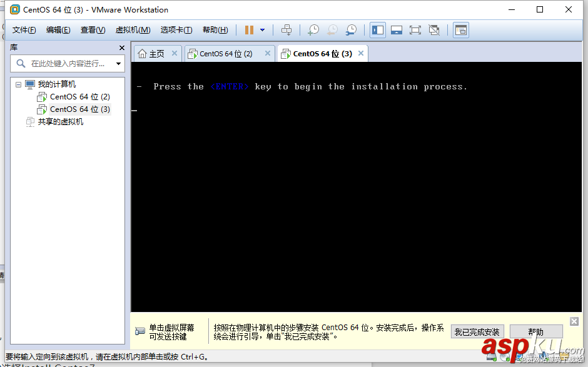The height and width of the screenshot is (367, 588).
Task: Click the CentOS 64 位 (3) tab VM icon
Action: (x=286, y=54)
